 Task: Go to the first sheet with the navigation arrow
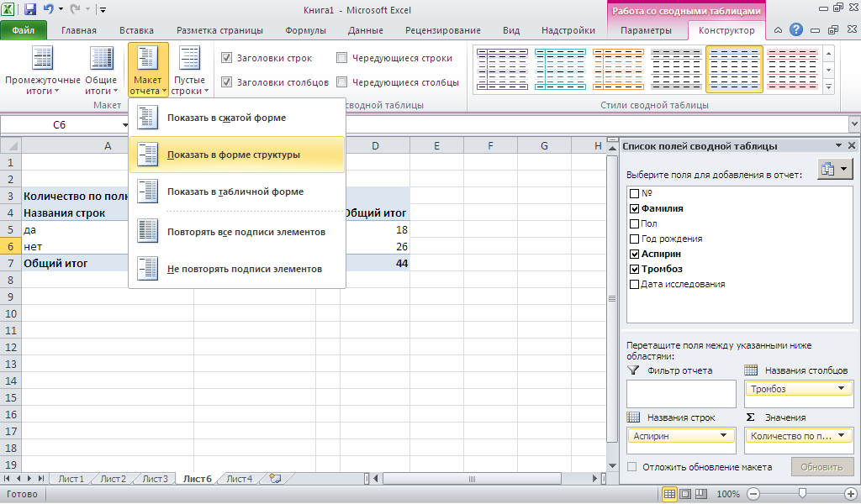pos(7,479)
